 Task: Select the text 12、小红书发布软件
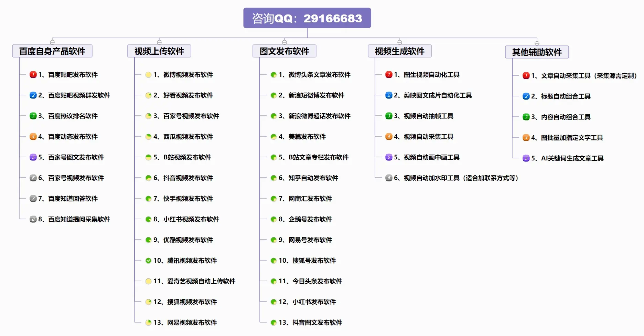click(308, 302)
